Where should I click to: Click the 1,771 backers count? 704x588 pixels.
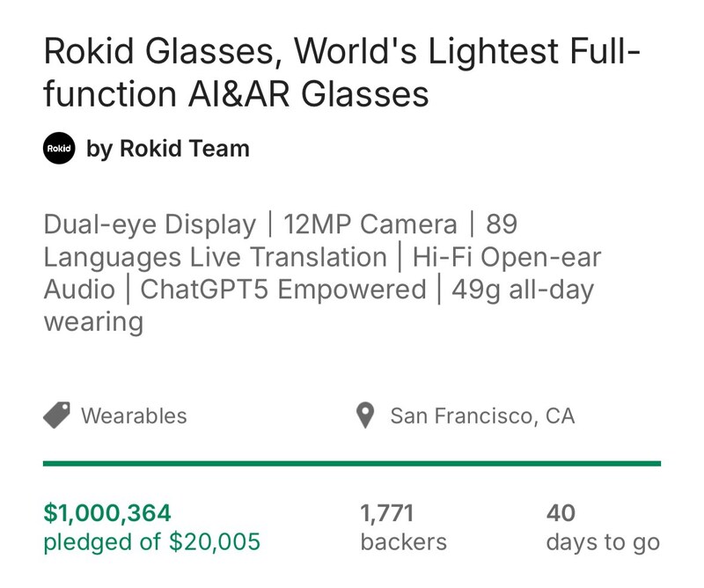click(x=387, y=513)
